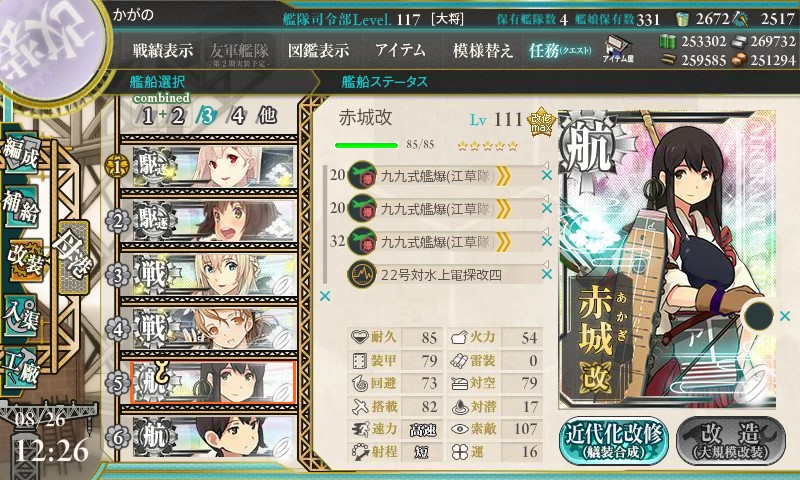Open the 任務(クエスト) quest menu

tap(560, 50)
